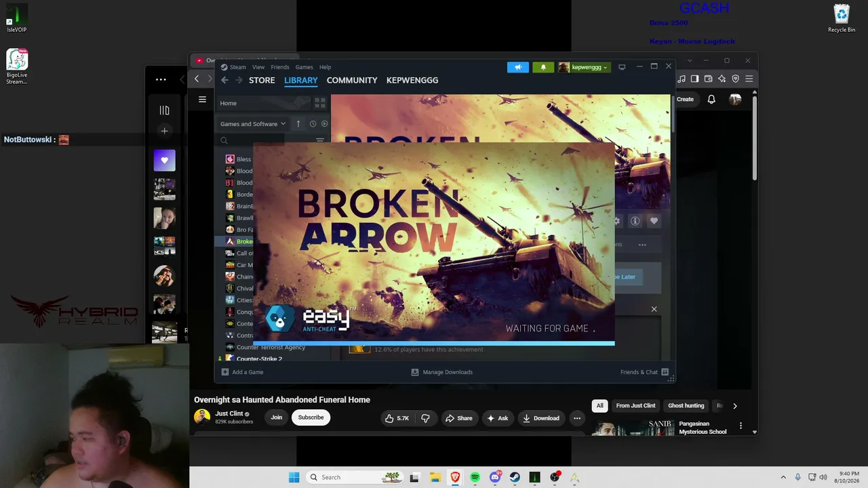Show more YouTube filter chips arrow
The width and height of the screenshot is (868, 488).
pyautogui.click(x=734, y=406)
